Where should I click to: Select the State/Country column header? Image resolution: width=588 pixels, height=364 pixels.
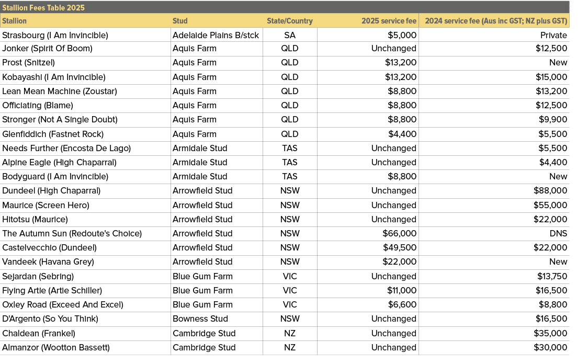click(x=290, y=21)
